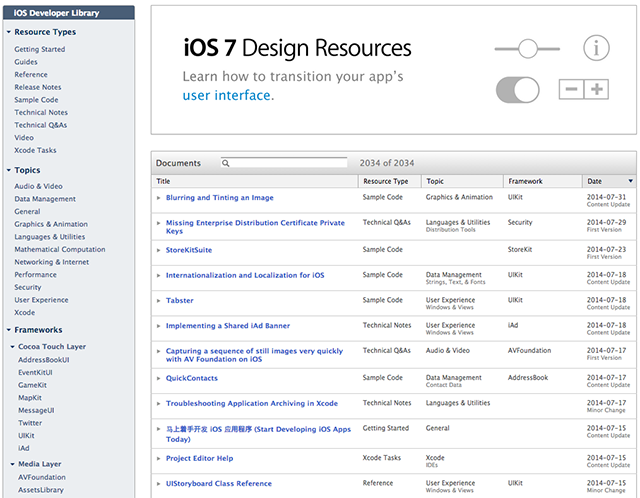Open the QuickContacts document link
The height and width of the screenshot is (498, 640).
coord(191,378)
